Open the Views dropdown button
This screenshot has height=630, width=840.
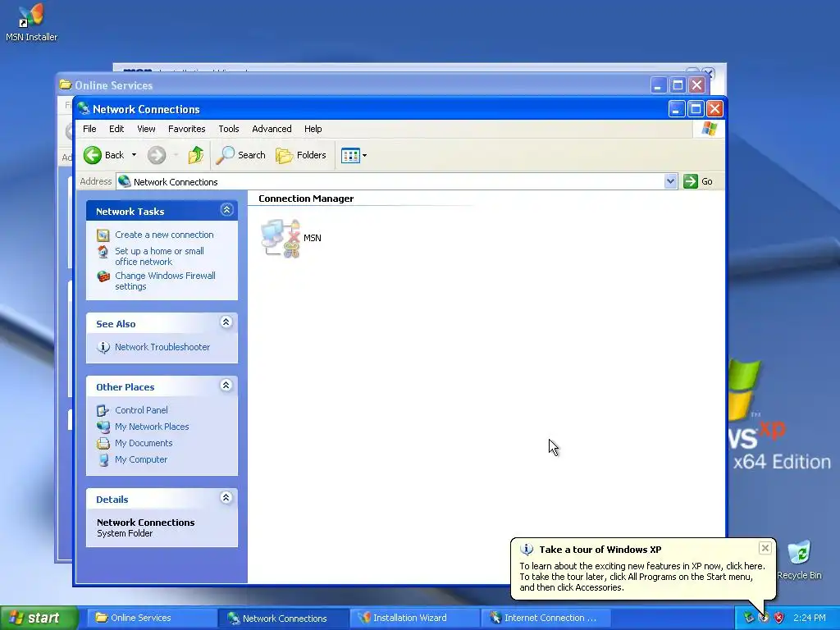pyautogui.click(x=354, y=155)
